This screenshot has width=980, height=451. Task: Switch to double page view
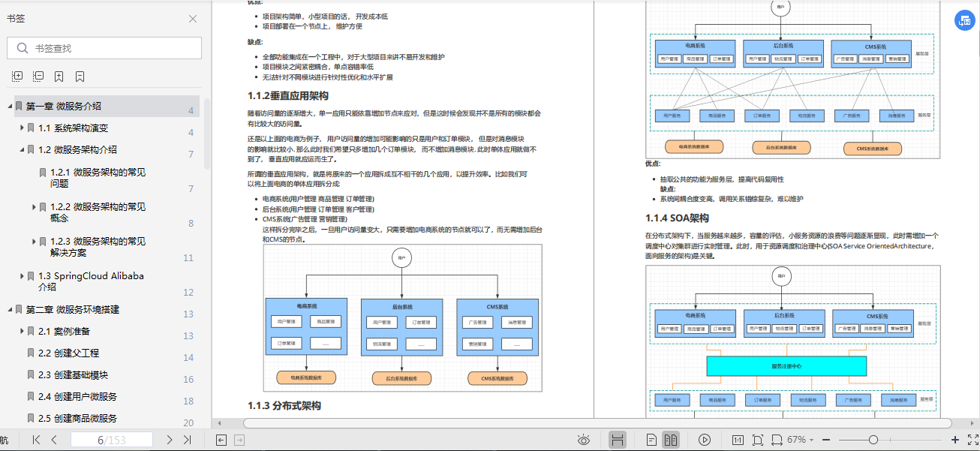[672, 440]
